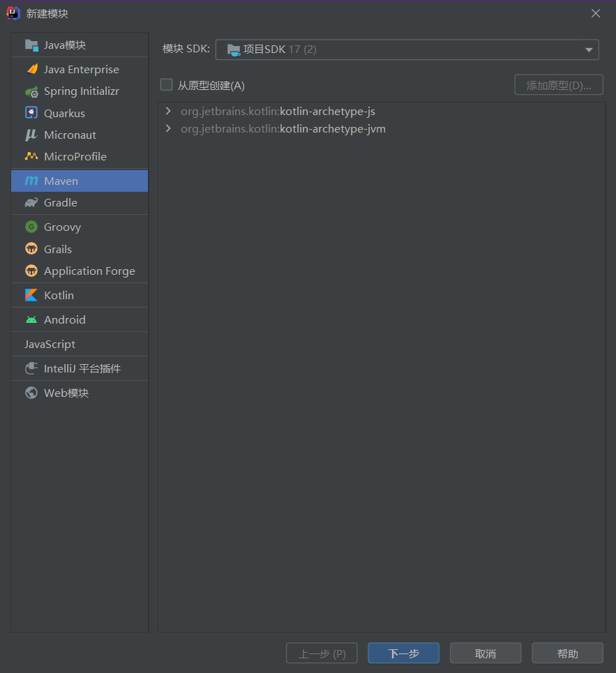Click the Grails icon in list
Image resolution: width=616 pixels, height=673 pixels.
coord(31,248)
